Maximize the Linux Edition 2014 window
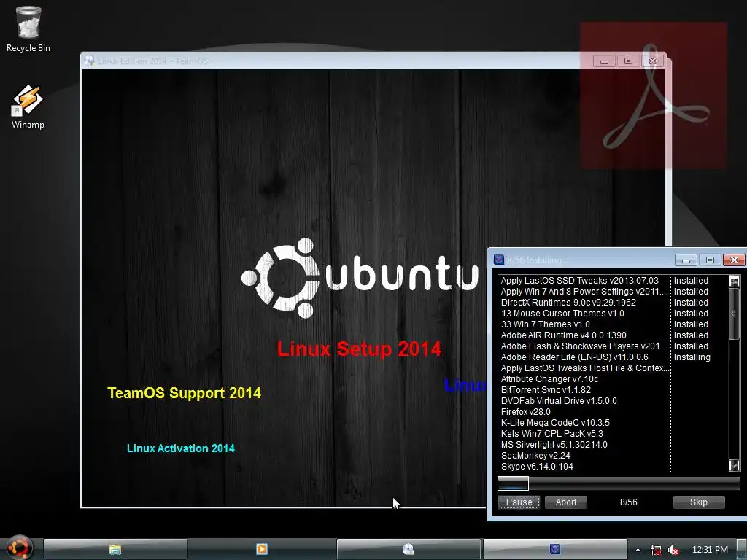The height and width of the screenshot is (560, 747). tap(628, 61)
